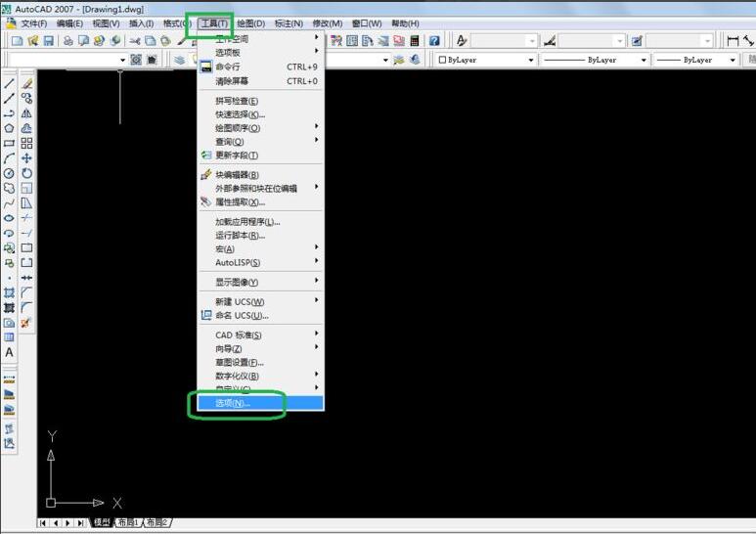
Task: Select the Erase modify tool
Action: coord(27,83)
